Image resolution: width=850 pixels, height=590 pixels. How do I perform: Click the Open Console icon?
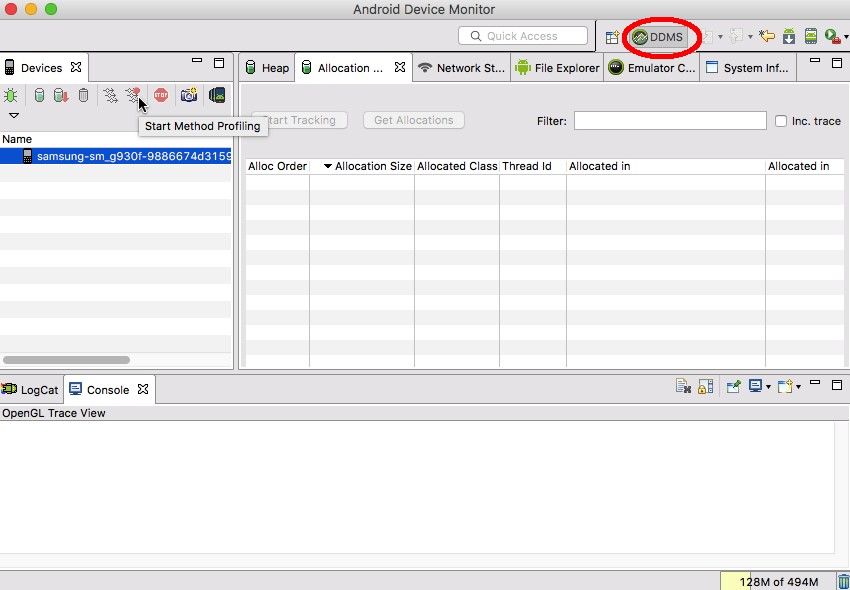[785, 386]
